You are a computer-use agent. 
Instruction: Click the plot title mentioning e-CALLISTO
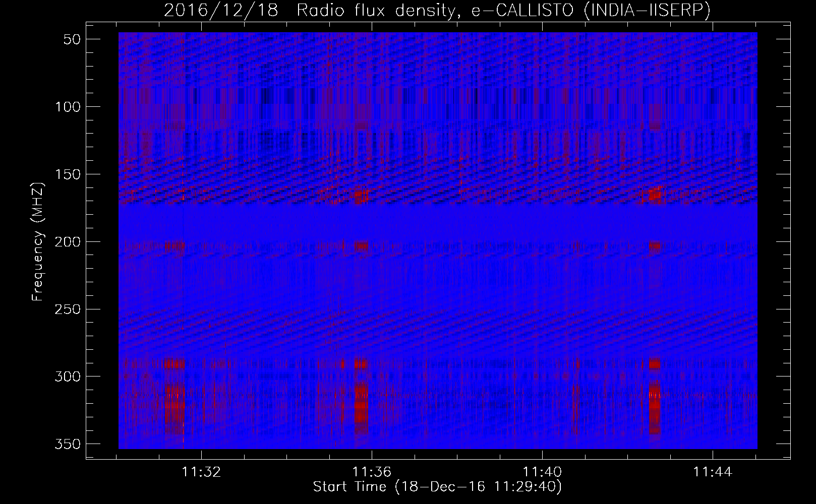[x=437, y=10]
